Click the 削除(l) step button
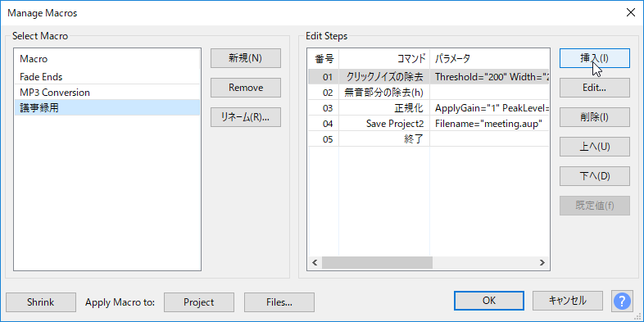 click(594, 117)
